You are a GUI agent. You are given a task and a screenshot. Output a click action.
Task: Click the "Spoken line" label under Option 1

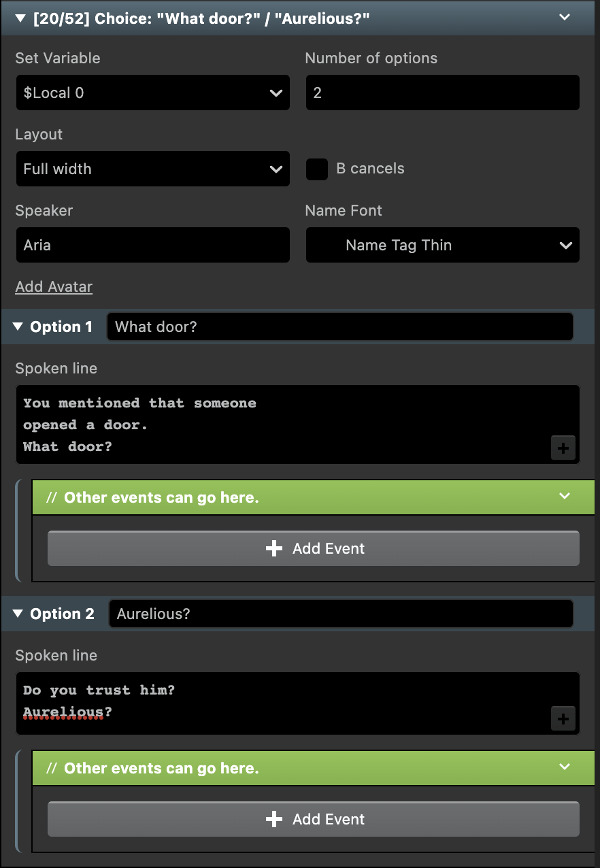tap(56, 369)
